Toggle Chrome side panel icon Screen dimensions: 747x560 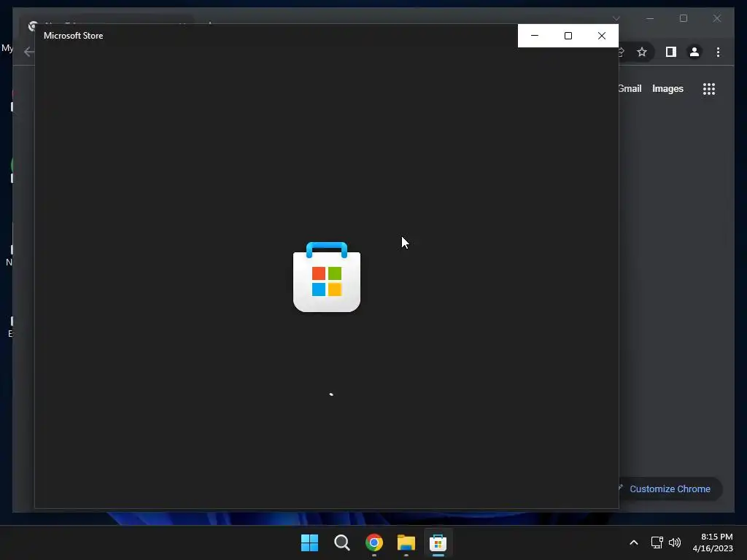671,52
